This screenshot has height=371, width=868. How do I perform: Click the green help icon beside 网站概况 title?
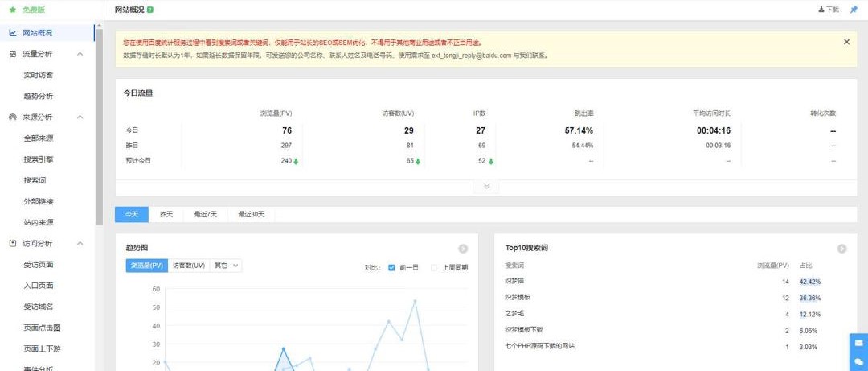pyautogui.click(x=150, y=10)
